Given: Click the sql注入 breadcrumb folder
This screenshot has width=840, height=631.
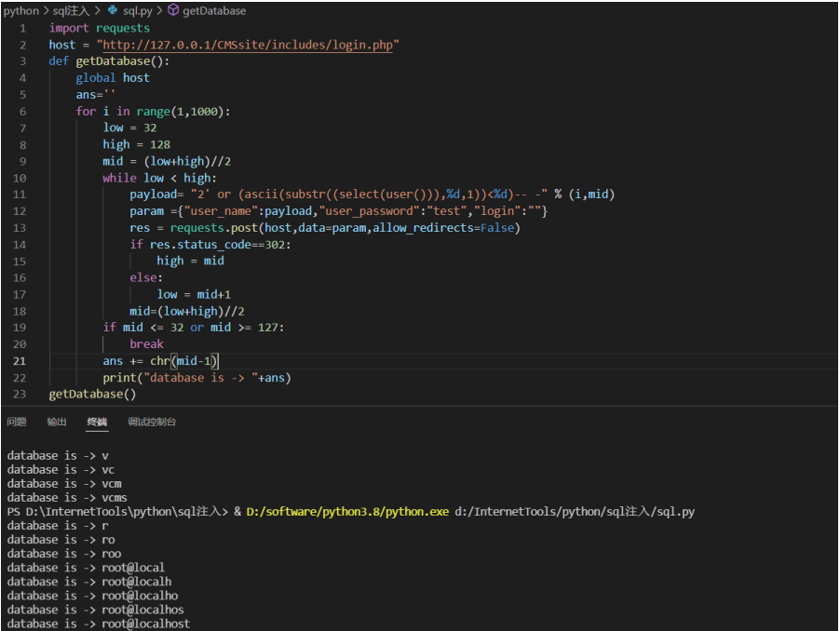Looking at the screenshot, I should point(71,11).
